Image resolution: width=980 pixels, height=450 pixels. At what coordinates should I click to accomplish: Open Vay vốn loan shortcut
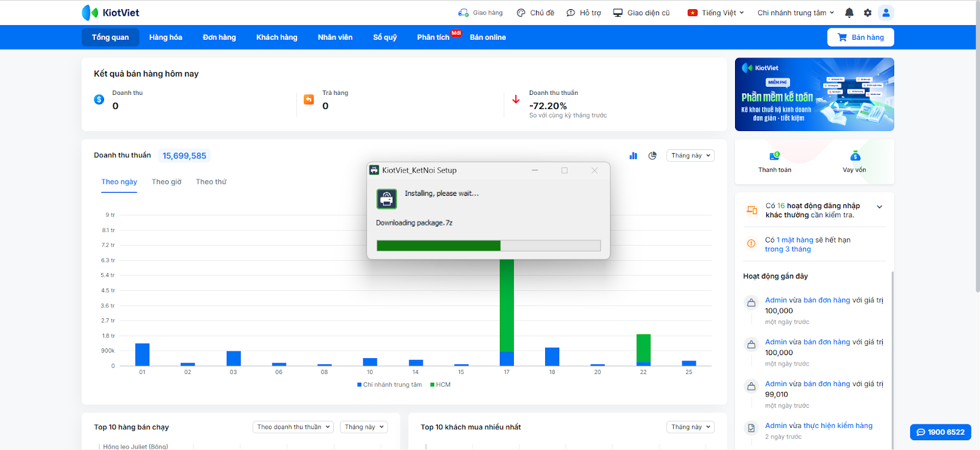tap(854, 162)
